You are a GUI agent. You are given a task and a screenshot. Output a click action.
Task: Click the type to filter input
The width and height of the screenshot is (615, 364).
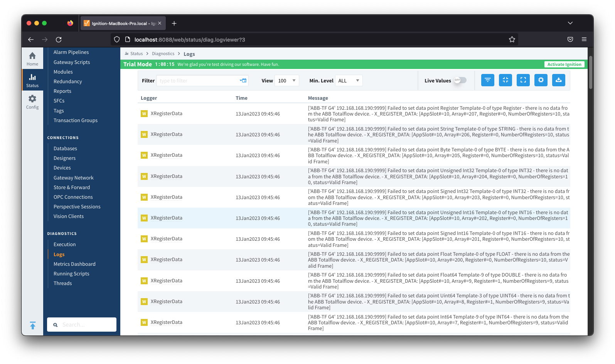point(198,81)
